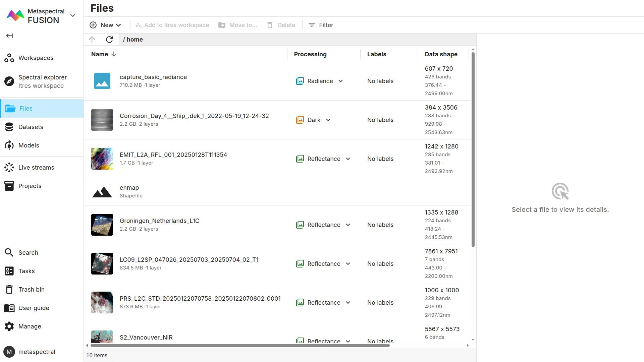Select Datasets in the sidebar
The width and height of the screenshot is (644, 362).
(31, 127)
